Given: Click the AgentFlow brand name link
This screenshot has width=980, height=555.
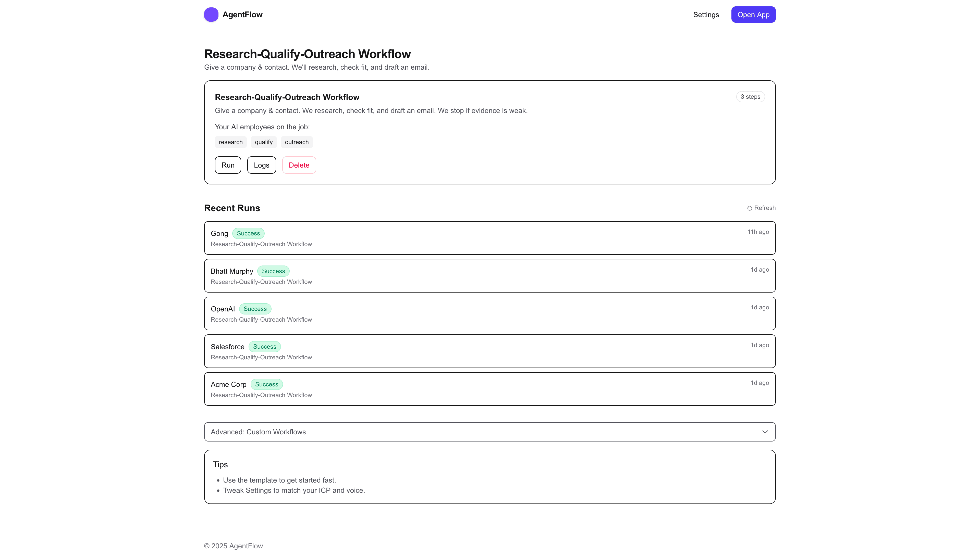Looking at the screenshot, I should (242, 15).
